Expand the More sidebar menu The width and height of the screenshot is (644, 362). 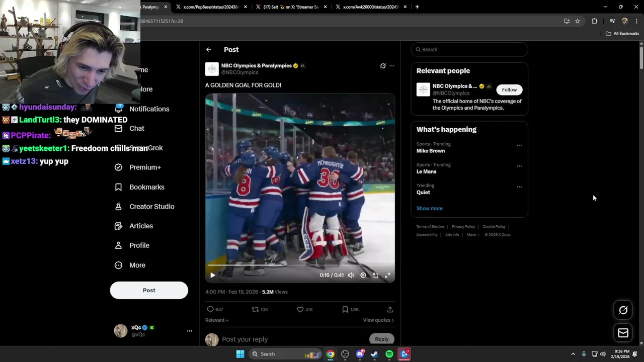click(130, 265)
